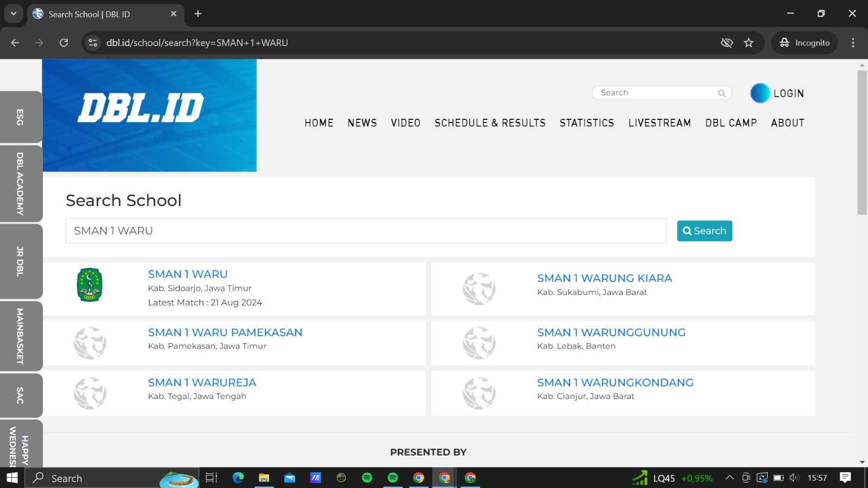Bookmark this page with the star icon
The width and height of the screenshot is (868, 488).
click(749, 43)
